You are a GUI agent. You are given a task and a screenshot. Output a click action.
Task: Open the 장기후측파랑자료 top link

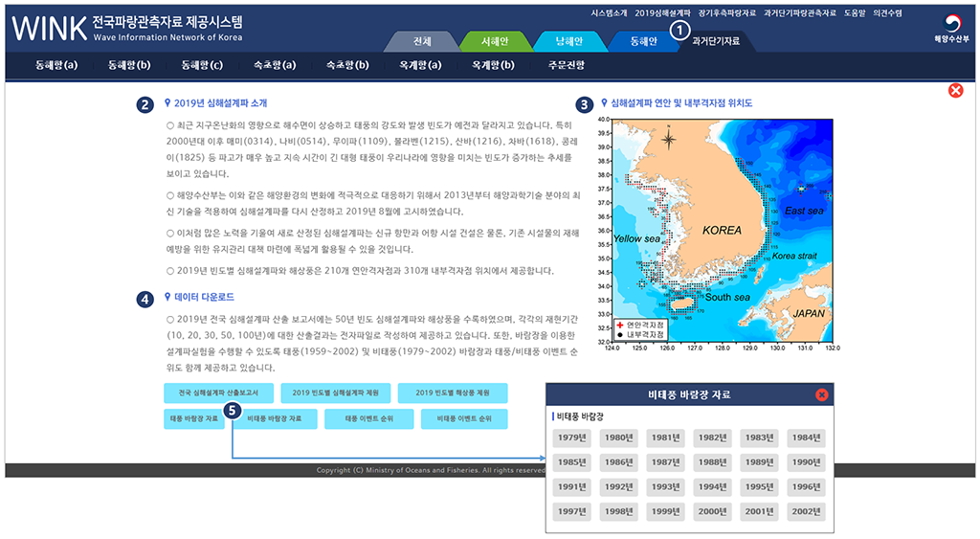(727, 13)
